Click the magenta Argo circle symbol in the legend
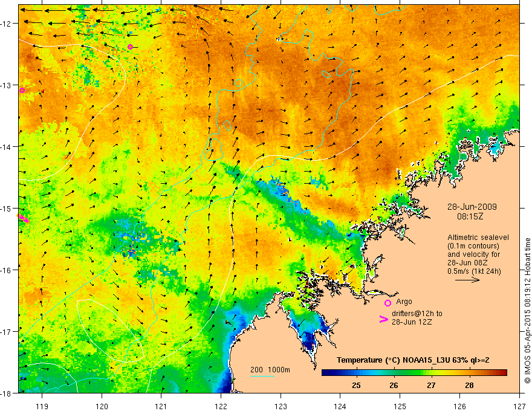Viewport: 532px width, 411px height. tap(388, 303)
